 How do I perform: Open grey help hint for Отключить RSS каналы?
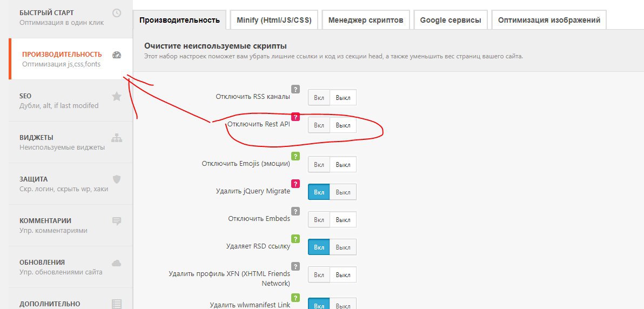[296, 89]
